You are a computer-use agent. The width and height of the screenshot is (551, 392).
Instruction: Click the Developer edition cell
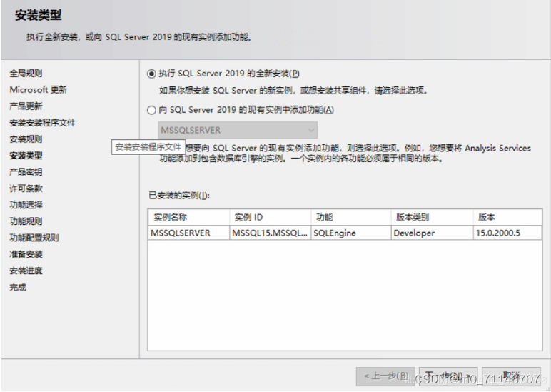click(433, 233)
